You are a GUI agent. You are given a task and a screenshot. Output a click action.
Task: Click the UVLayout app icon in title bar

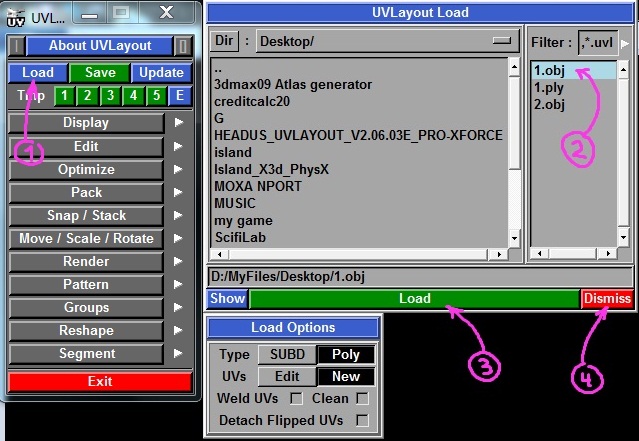pos(17,17)
